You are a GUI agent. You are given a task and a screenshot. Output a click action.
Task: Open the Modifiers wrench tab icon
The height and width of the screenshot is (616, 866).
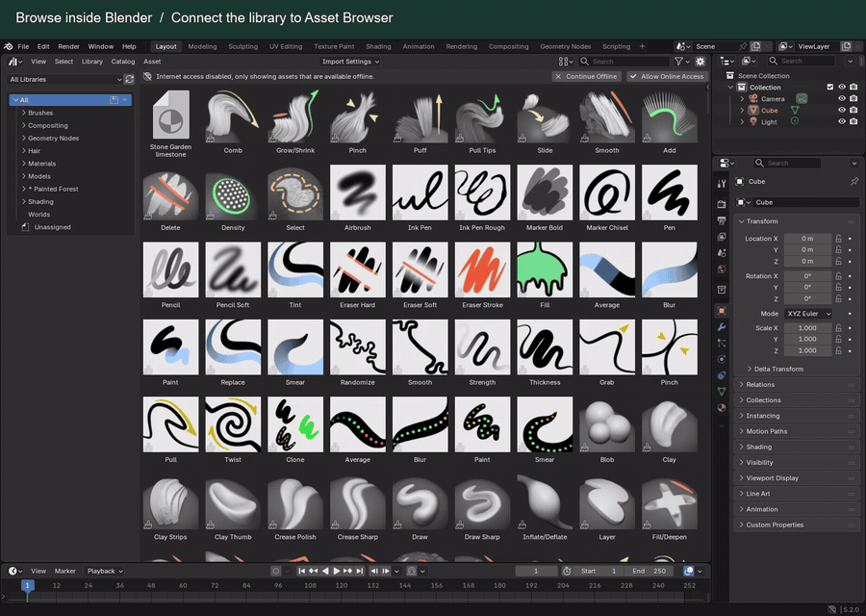pos(722,327)
